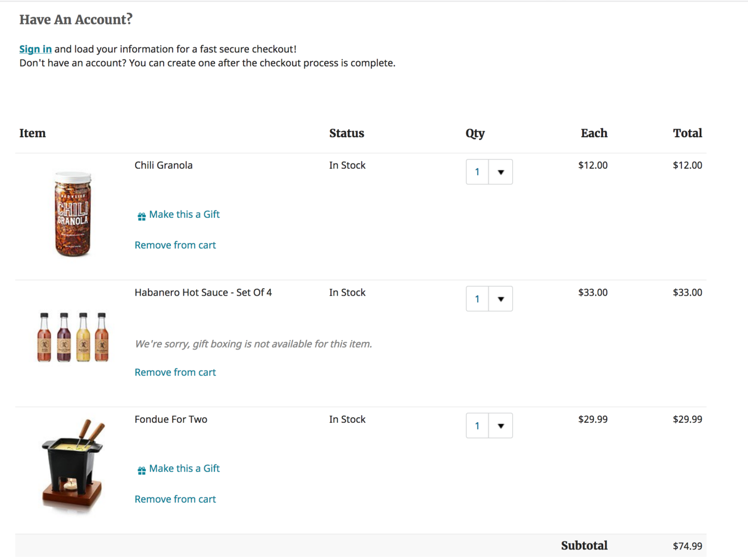Click gift icon beside Chili Granola
748x560 pixels.
click(x=141, y=217)
